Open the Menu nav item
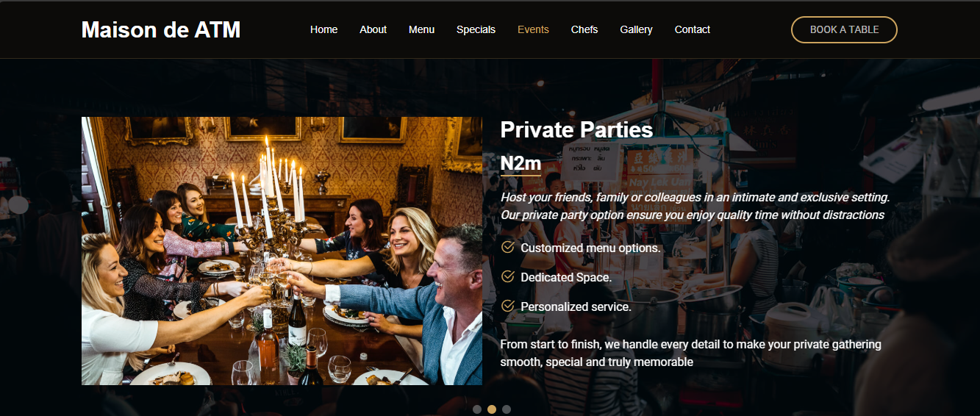This screenshot has height=416, width=980. tap(422, 29)
